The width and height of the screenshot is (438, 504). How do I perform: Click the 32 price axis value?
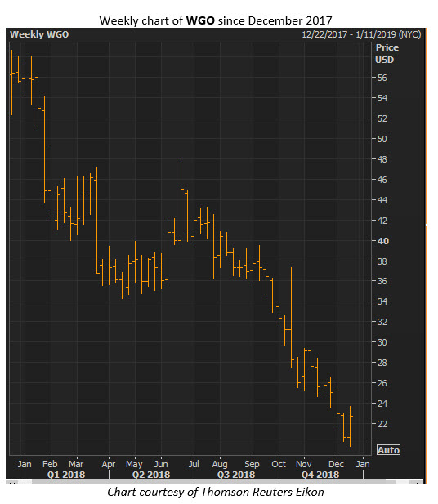point(382,322)
